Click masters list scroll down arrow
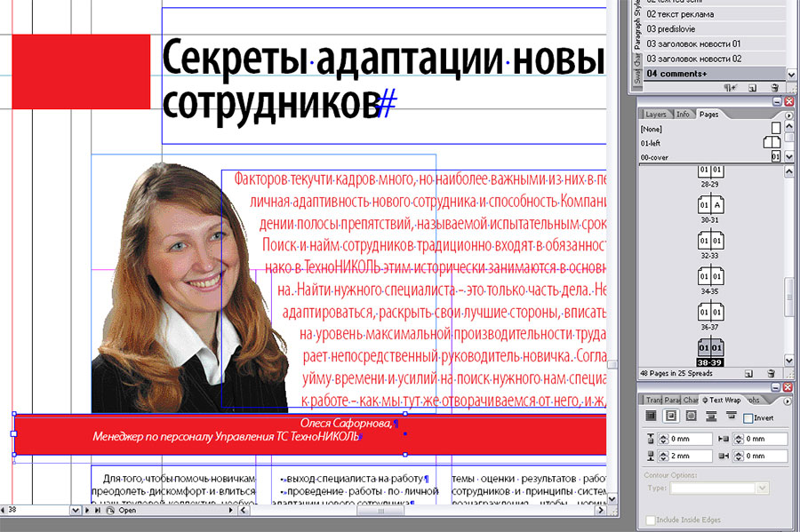This screenshot has height=532, width=800. pos(788,156)
